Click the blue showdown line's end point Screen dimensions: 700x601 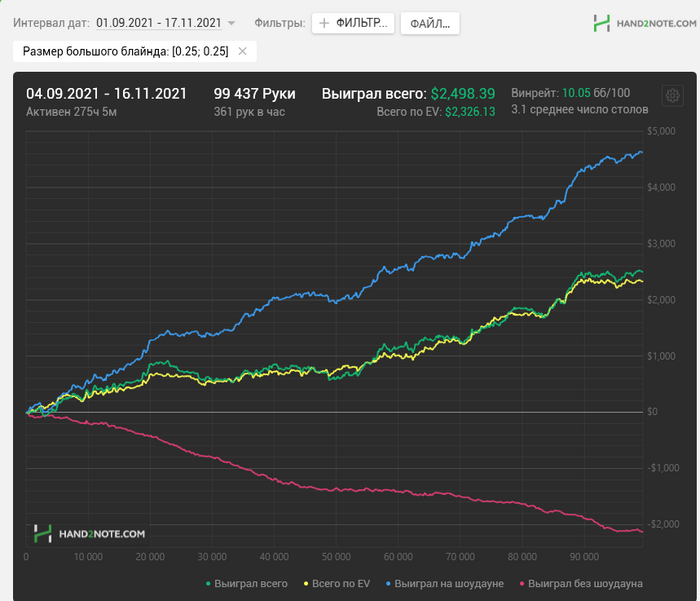(x=642, y=152)
